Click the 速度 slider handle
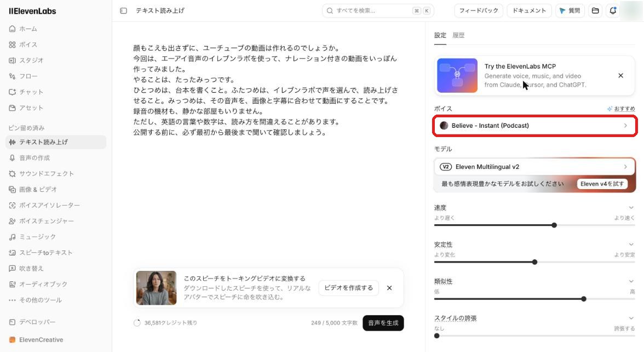 click(x=554, y=225)
